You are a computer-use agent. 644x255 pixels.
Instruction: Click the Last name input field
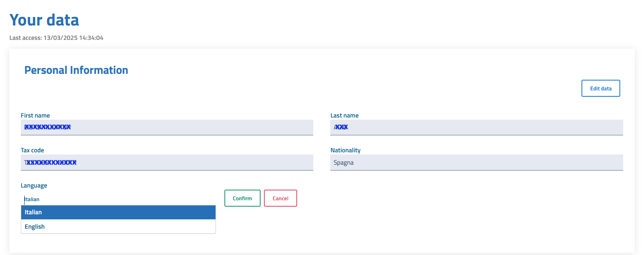click(476, 127)
